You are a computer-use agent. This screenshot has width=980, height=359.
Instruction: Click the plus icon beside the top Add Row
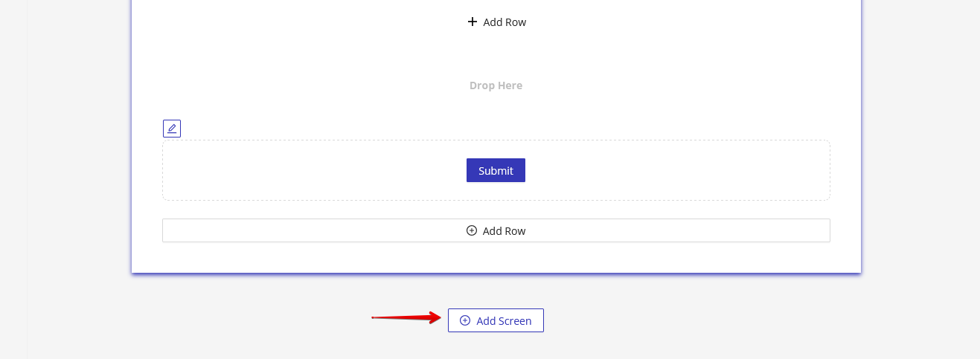[472, 22]
